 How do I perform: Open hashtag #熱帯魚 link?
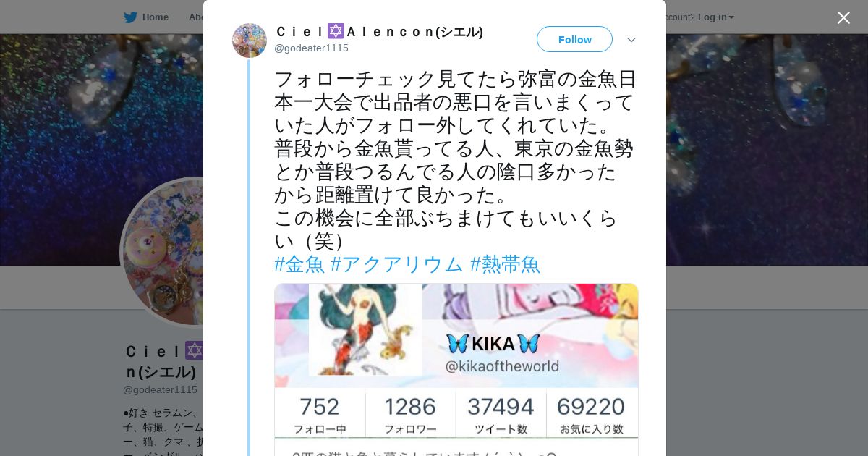pyautogui.click(x=505, y=264)
